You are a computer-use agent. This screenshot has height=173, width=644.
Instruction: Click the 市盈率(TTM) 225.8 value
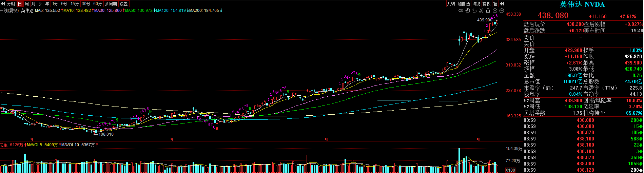(636, 88)
